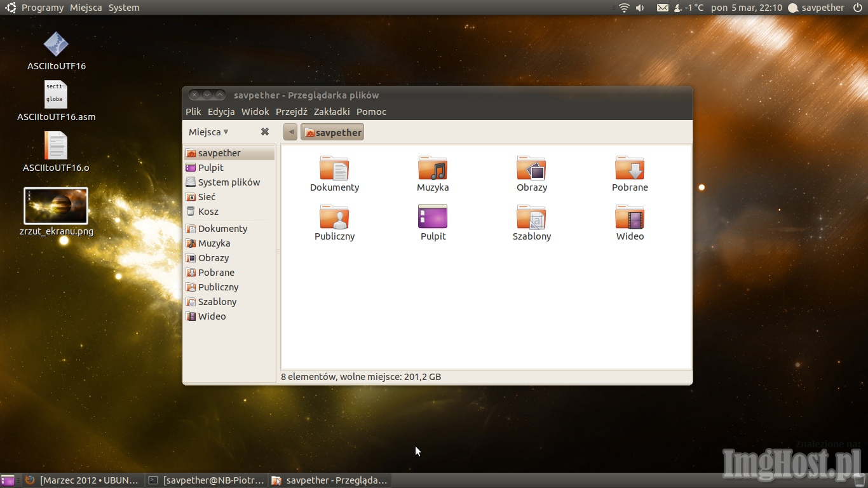Viewport: 868px width, 488px height.
Task: Open the Programy menu in top panel
Action: 43,8
